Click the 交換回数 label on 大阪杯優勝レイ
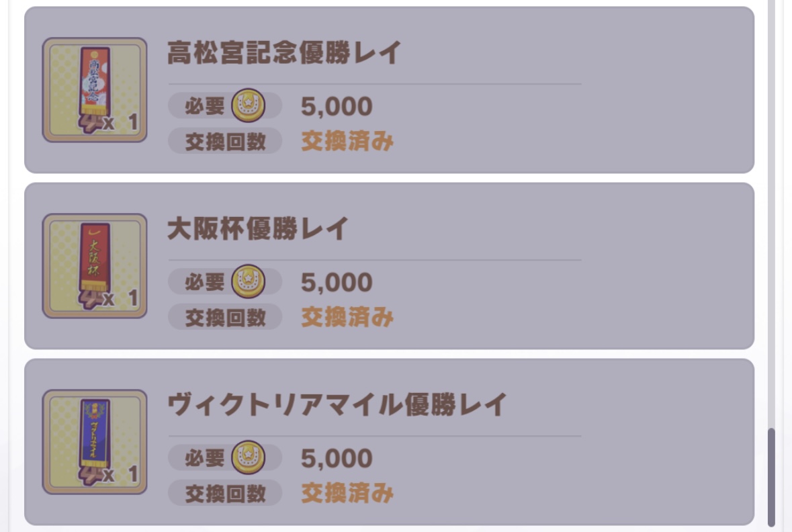The height and width of the screenshot is (532, 792). pyautogui.click(x=225, y=318)
